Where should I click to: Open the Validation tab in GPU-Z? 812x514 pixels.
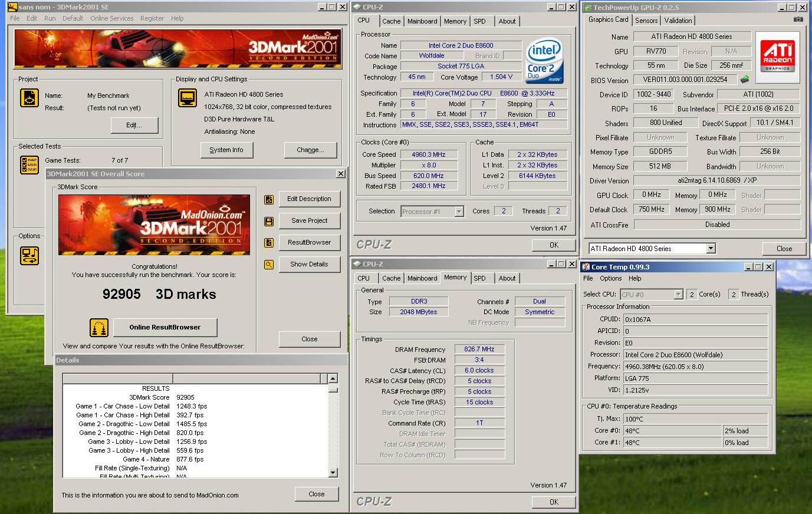[678, 21]
